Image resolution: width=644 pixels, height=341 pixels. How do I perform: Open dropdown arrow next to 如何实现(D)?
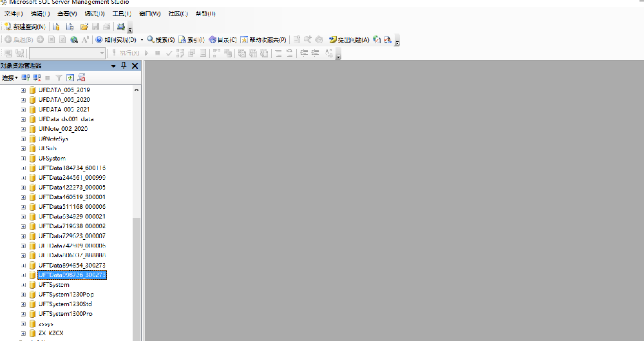[142, 40]
